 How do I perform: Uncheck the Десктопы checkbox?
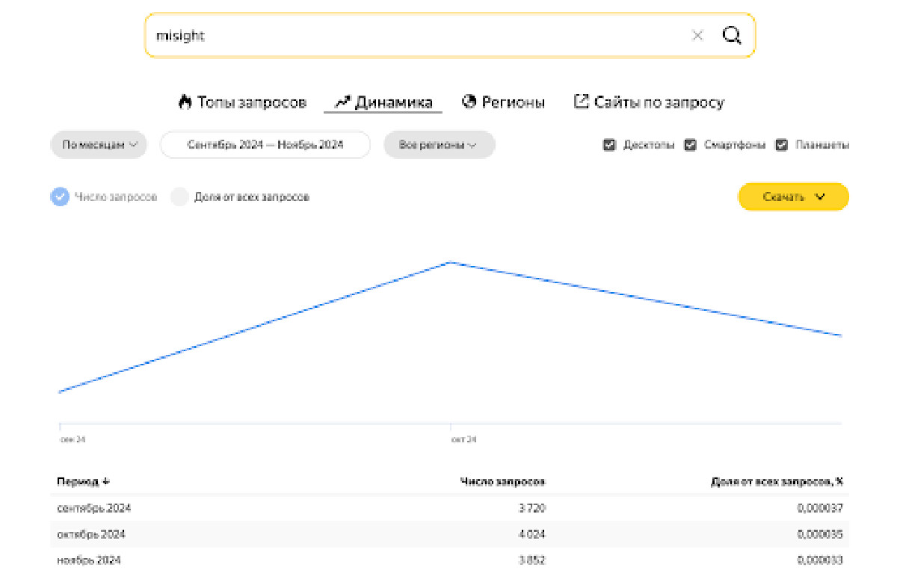(x=609, y=145)
